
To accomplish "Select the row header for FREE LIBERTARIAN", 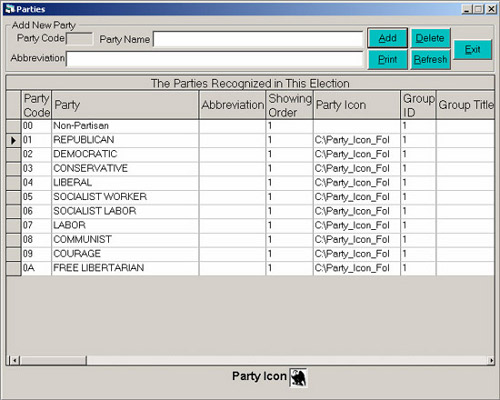I will pyautogui.click(x=13, y=268).
